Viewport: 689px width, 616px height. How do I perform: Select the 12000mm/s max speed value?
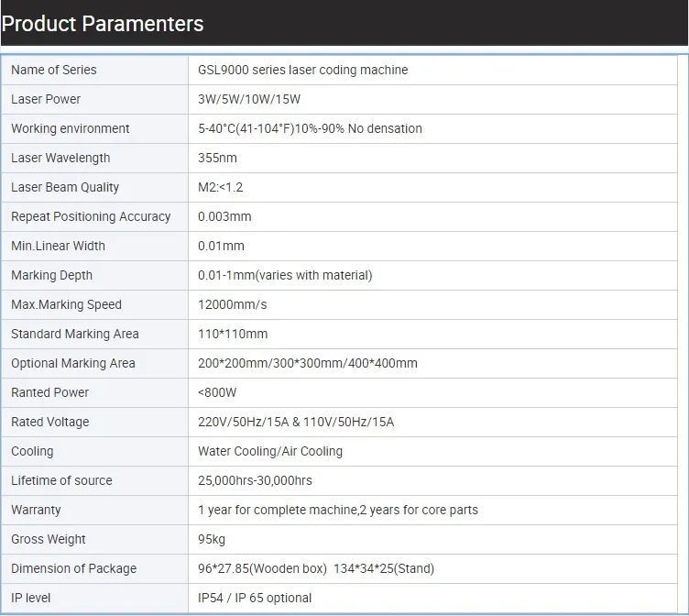coord(233,304)
